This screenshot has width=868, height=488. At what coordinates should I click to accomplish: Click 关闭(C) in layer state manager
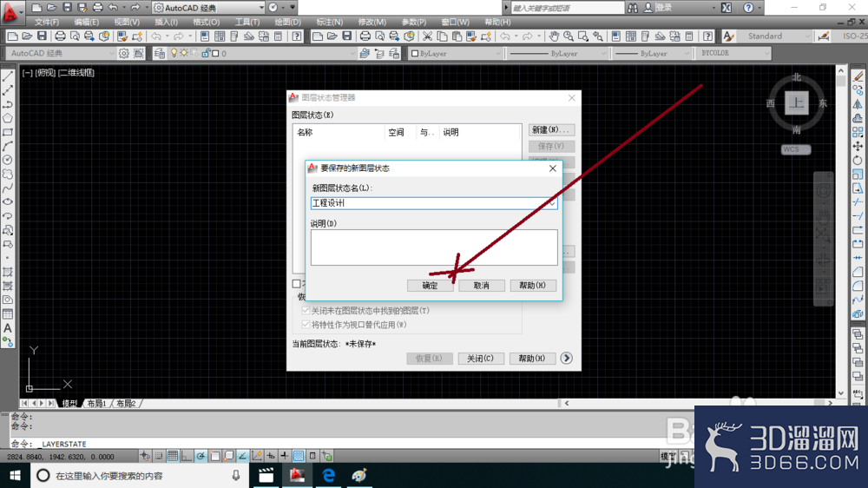click(x=480, y=359)
